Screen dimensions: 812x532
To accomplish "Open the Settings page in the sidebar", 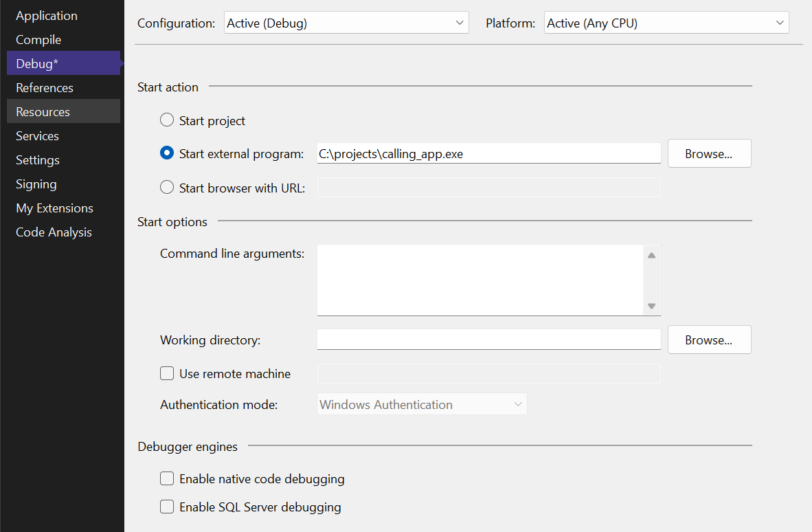I will pos(37,159).
